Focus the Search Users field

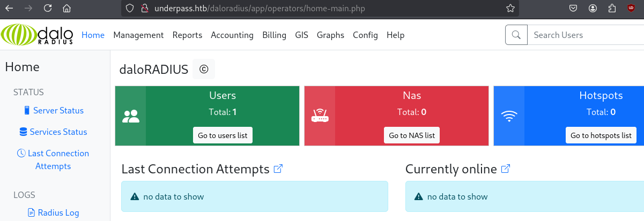584,35
